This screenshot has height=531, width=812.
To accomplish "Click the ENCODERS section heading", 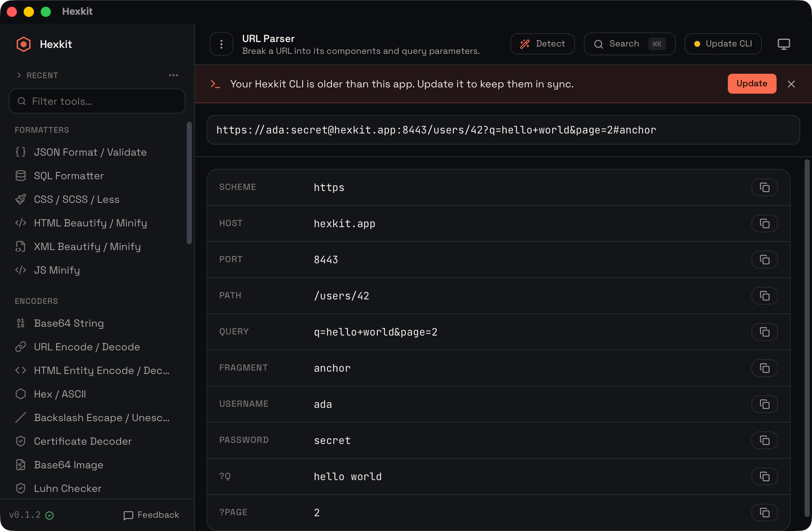I will tap(37, 301).
